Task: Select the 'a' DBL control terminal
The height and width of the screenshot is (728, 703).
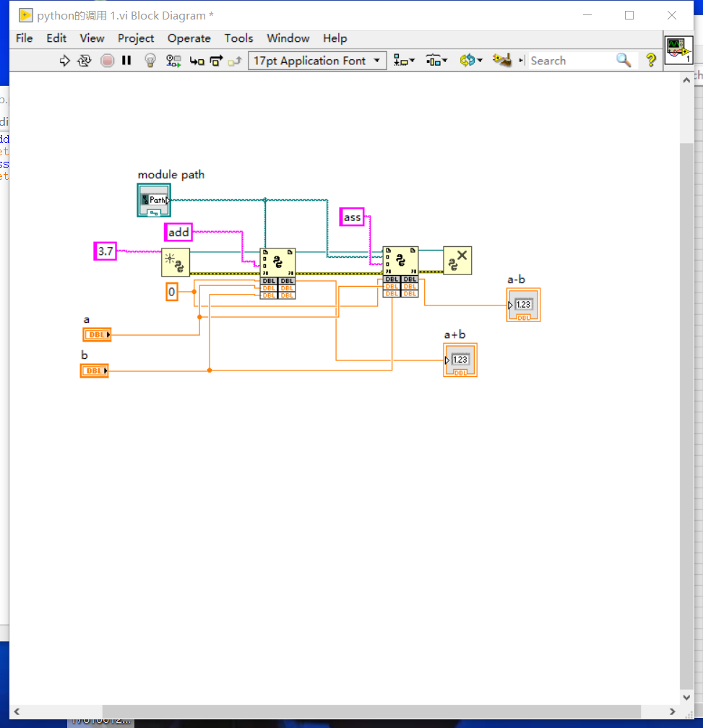Action: (x=97, y=335)
